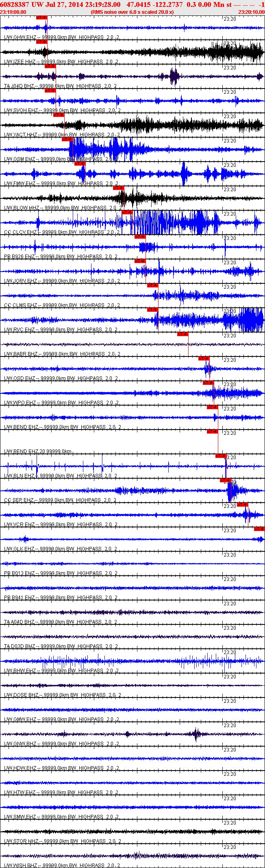Select the UW.STOR HHZ station label

click(63, 841)
